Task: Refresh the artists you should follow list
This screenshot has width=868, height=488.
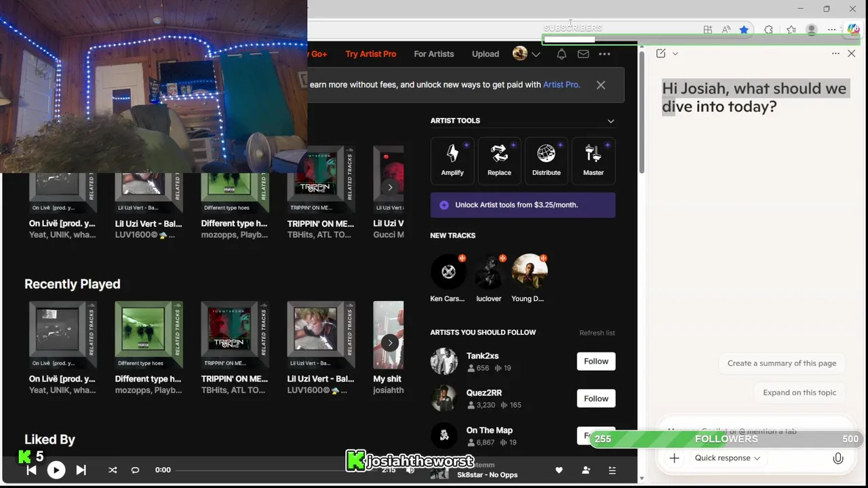Action: tap(597, 333)
